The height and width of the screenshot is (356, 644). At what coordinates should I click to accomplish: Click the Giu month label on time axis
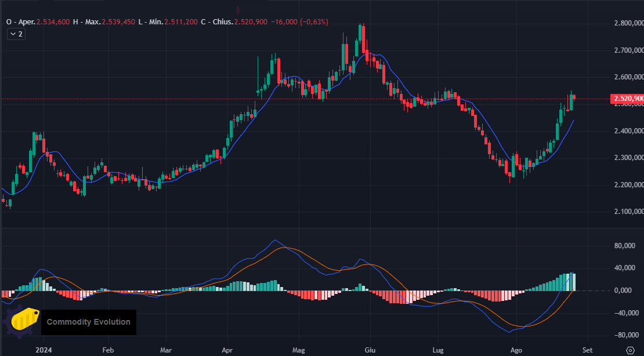[370, 350]
